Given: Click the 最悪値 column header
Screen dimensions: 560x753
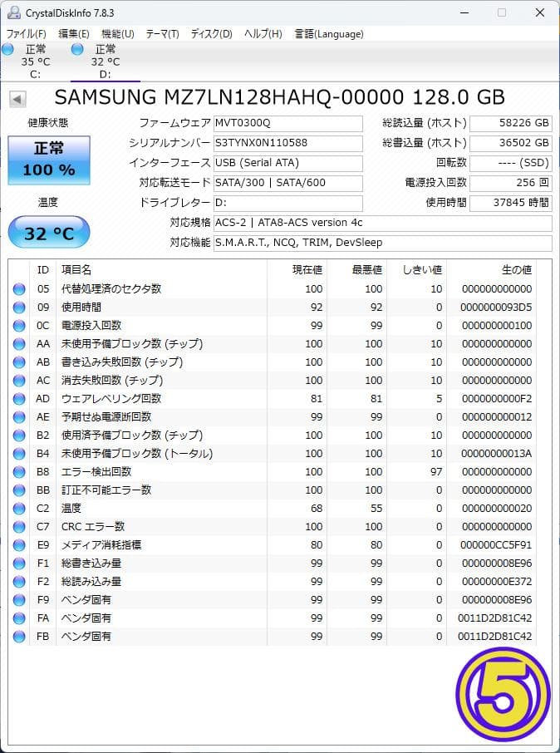Looking at the screenshot, I should (x=356, y=270).
